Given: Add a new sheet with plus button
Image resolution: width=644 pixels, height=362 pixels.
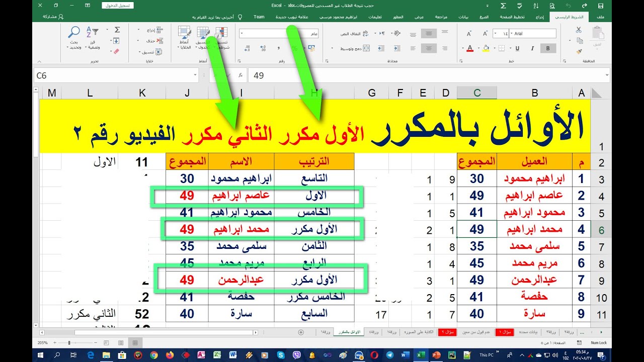Looking at the screenshot, I should 301,332.
